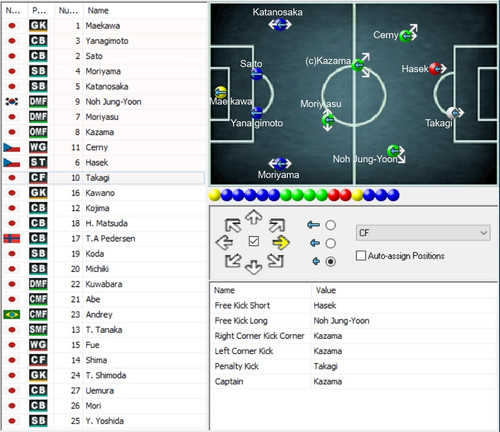
Task: Open the CF position dropdown
Action: click(x=423, y=233)
